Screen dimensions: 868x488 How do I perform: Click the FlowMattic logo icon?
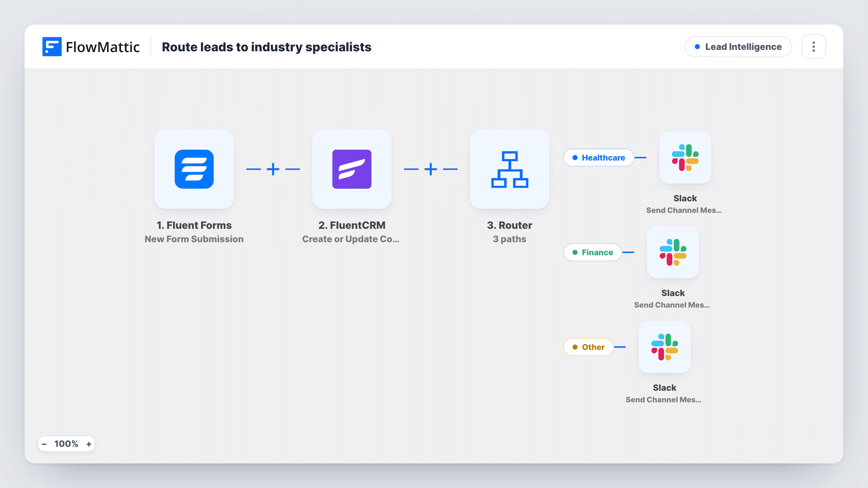click(x=52, y=47)
